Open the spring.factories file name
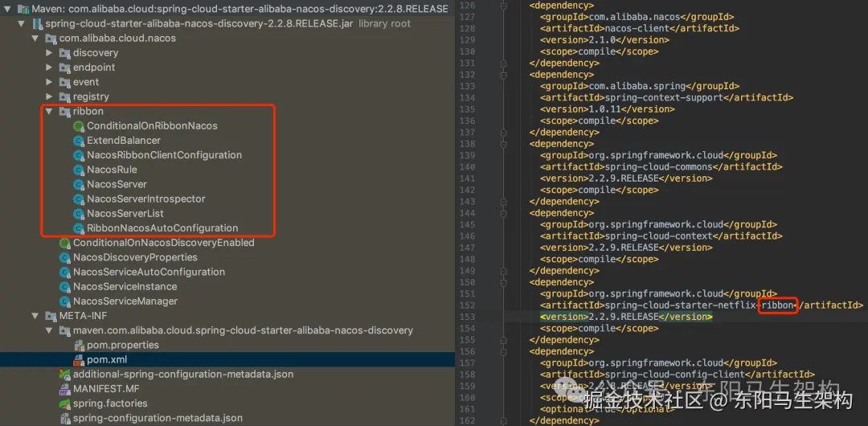This screenshot has width=868, height=426. (110, 403)
